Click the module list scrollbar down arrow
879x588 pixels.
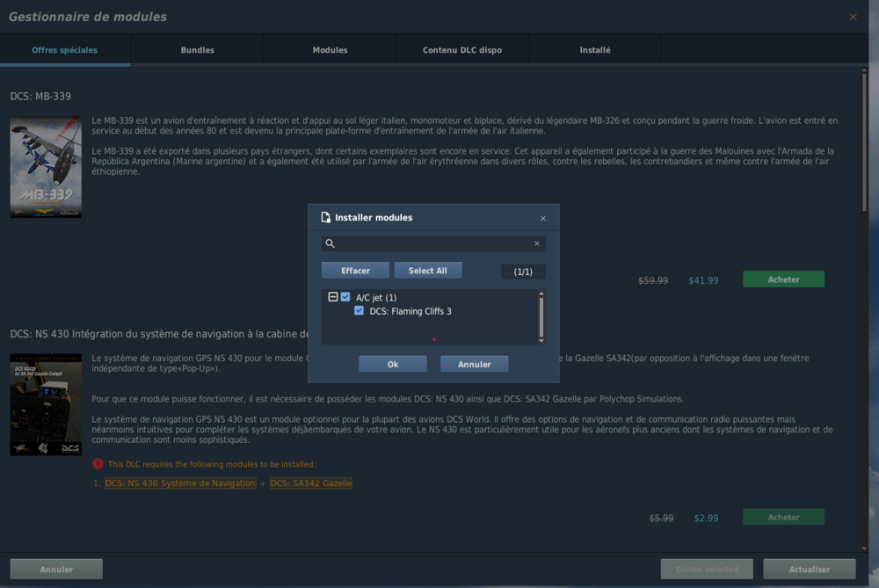[x=541, y=340]
